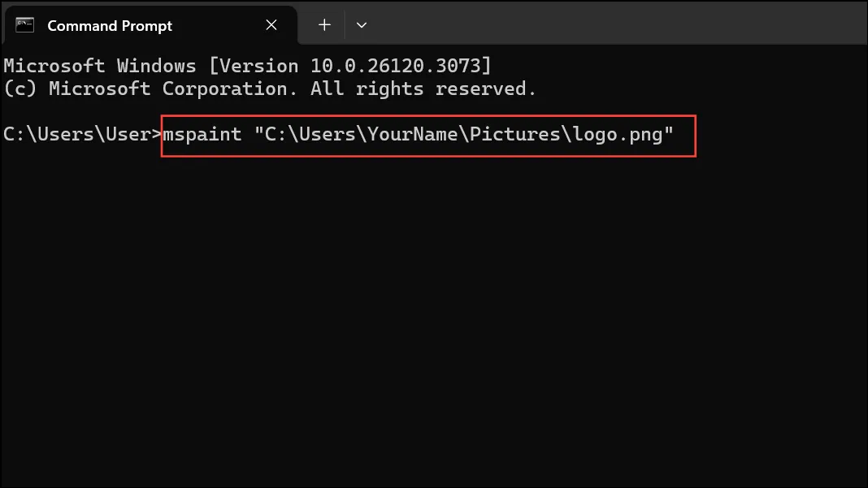
Task: Close the Command Prompt tab
Action: [271, 25]
